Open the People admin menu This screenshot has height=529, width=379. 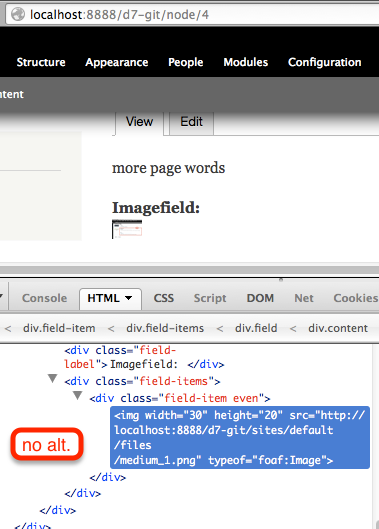click(186, 62)
